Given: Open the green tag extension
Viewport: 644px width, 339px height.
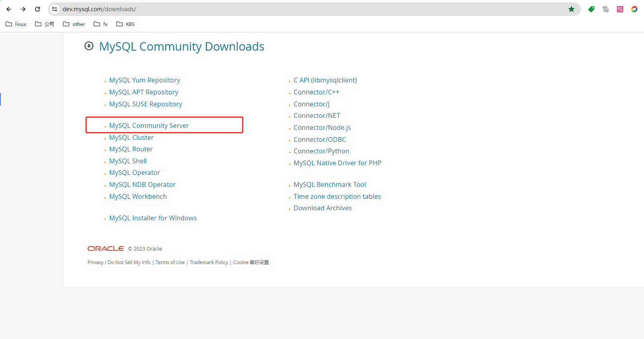Looking at the screenshot, I should coord(591,9).
